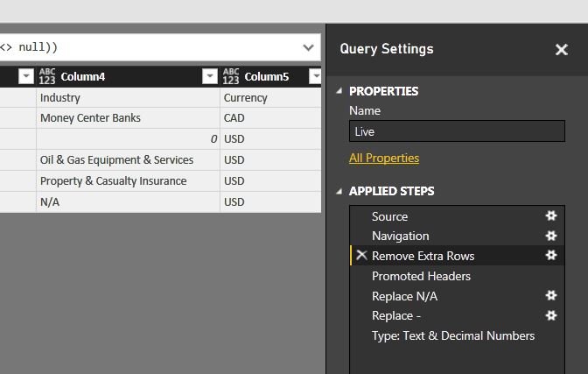Open the All Properties link
This screenshot has height=374, width=588.
coord(383,159)
